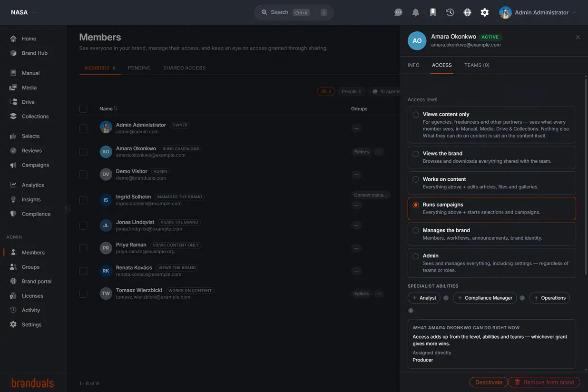Go to Manual section
The image size is (588, 392).
[x=30, y=73]
